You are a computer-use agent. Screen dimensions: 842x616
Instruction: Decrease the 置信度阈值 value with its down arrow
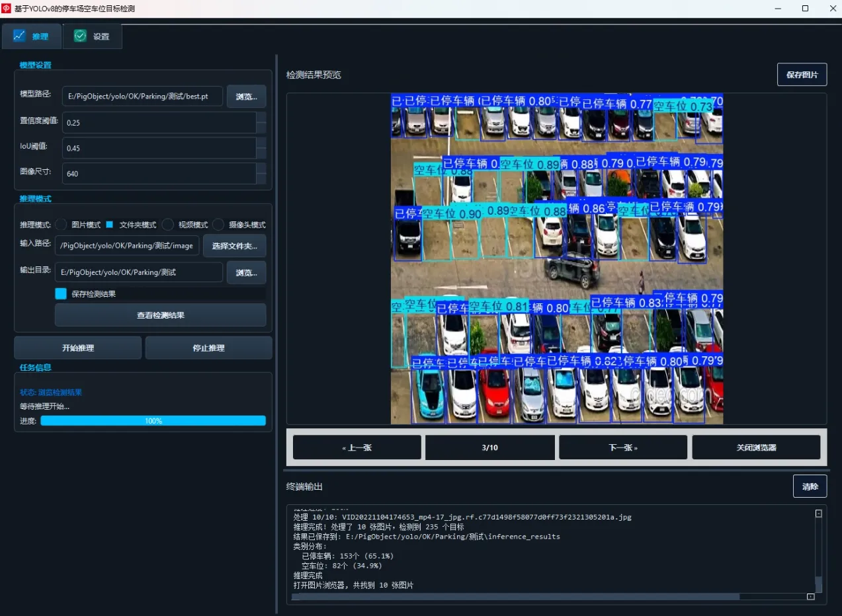[x=261, y=128]
